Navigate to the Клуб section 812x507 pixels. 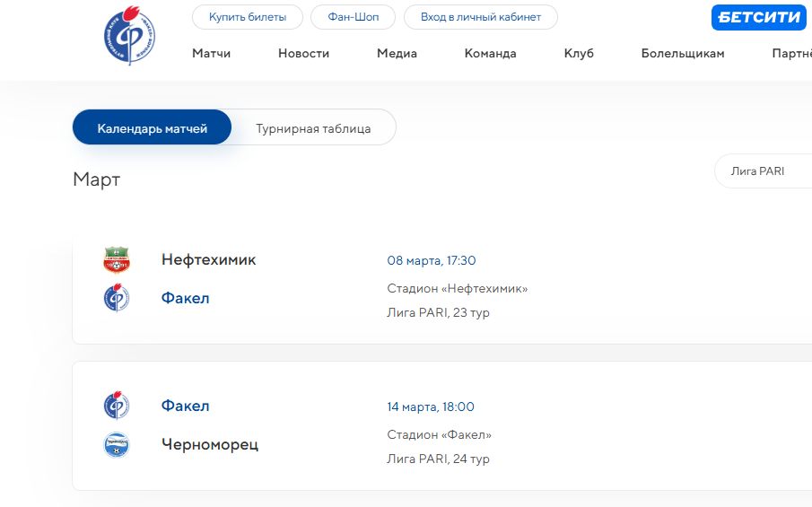pyautogui.click(x=579, y=53)
